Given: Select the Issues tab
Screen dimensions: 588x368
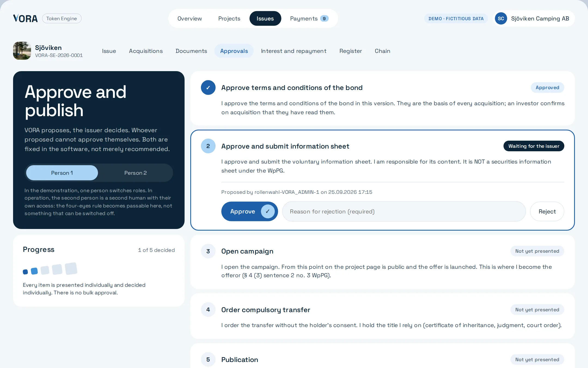Looking at the screenshot, I should [x=265, y=19].
